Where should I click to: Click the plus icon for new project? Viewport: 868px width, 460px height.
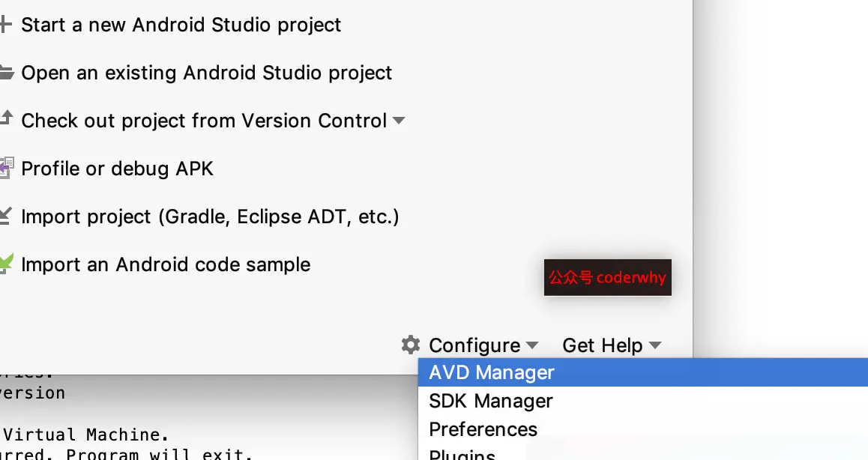click(5, 25)
